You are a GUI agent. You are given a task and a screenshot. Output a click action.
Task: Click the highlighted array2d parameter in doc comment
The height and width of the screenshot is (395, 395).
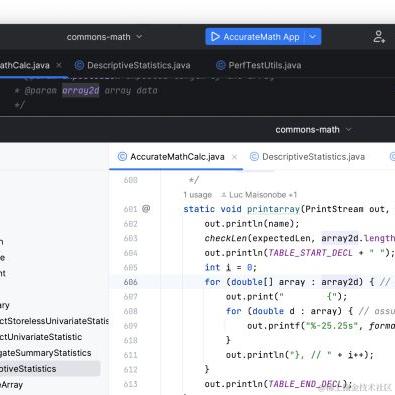point(81,91)
